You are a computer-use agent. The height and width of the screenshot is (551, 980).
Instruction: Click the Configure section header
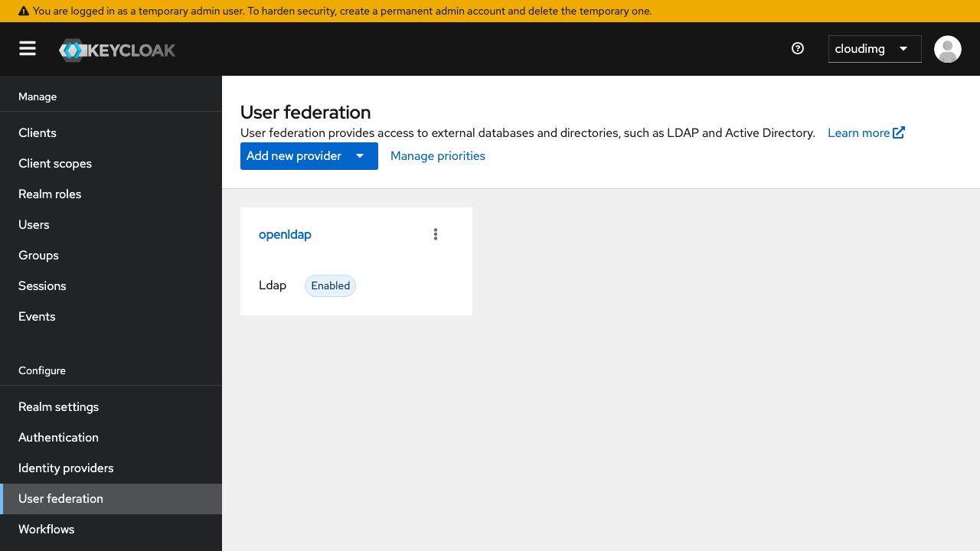point(42,370)
